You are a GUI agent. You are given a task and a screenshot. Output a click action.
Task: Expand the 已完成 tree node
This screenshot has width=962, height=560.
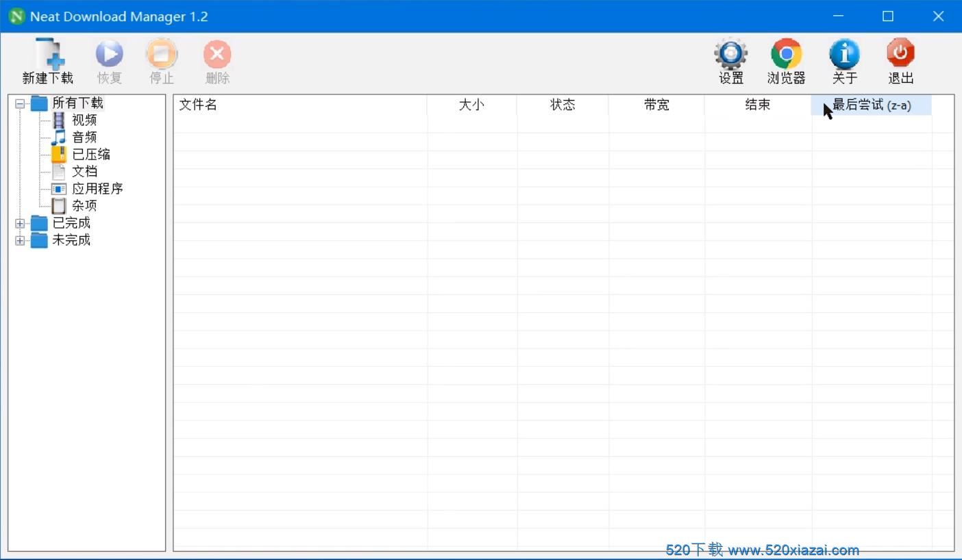(20, 223)
